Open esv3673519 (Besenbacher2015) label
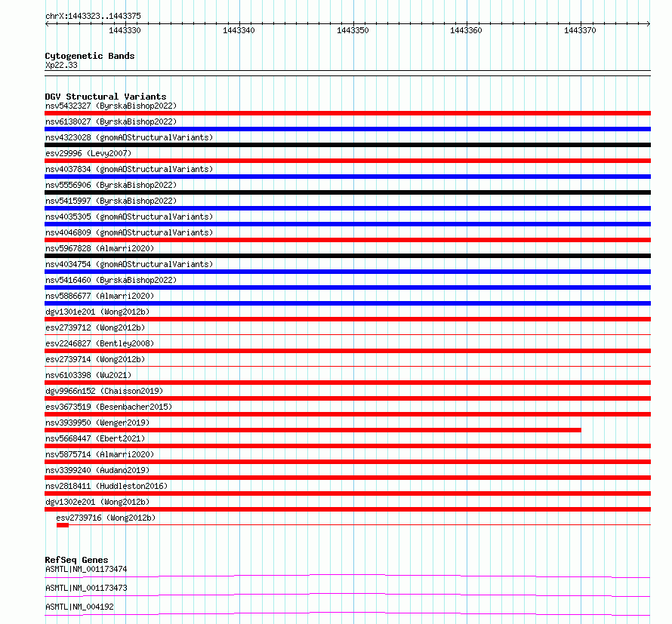Viewport: 672px width, 624px height. [x=109, y=407]
